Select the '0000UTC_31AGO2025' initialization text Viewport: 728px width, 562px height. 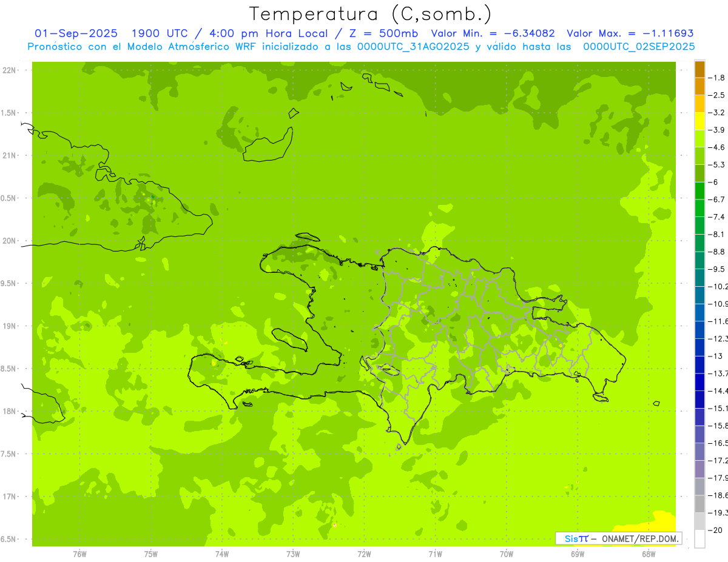413,47
